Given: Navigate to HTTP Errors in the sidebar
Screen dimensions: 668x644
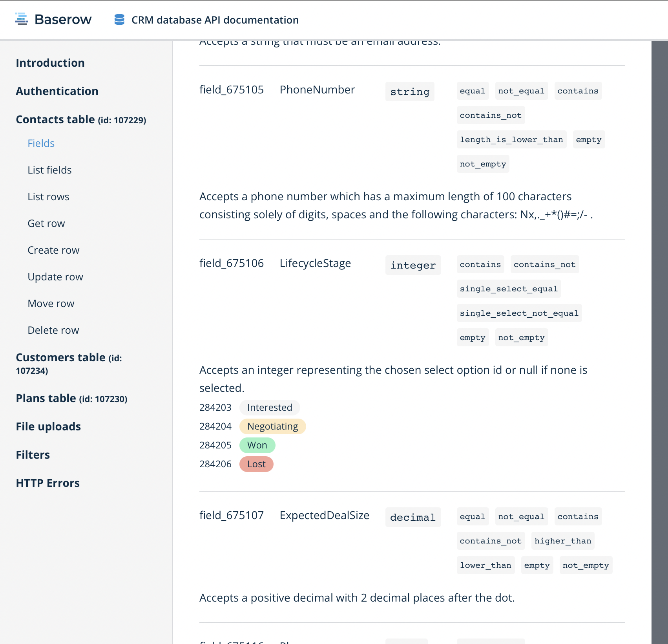Looking at the screenshot, I should (47, 483).
